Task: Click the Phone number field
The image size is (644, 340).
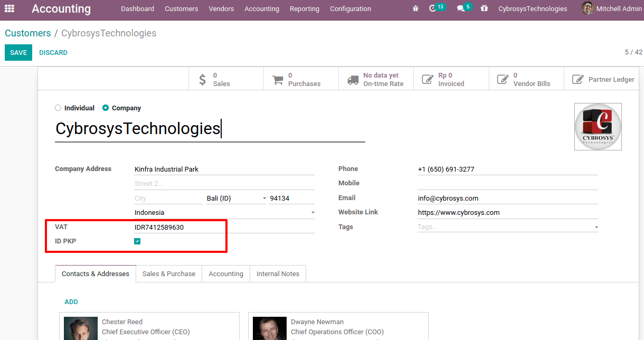Action: [x=508, y=169]
